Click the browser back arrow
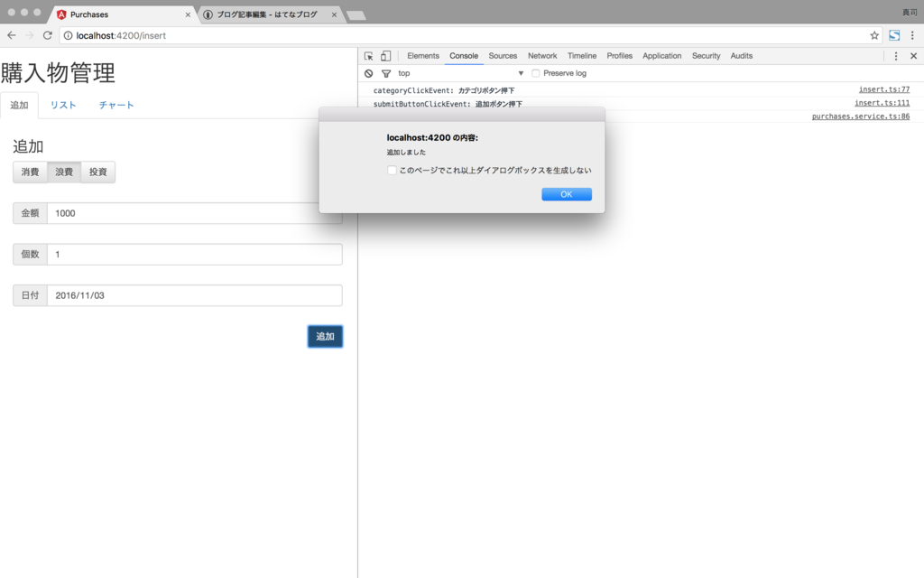924x578 pixels. [11, 35]
